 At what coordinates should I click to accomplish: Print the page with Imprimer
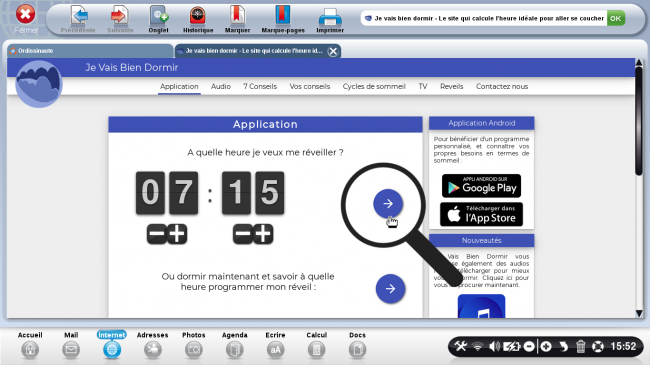(330, 17)
